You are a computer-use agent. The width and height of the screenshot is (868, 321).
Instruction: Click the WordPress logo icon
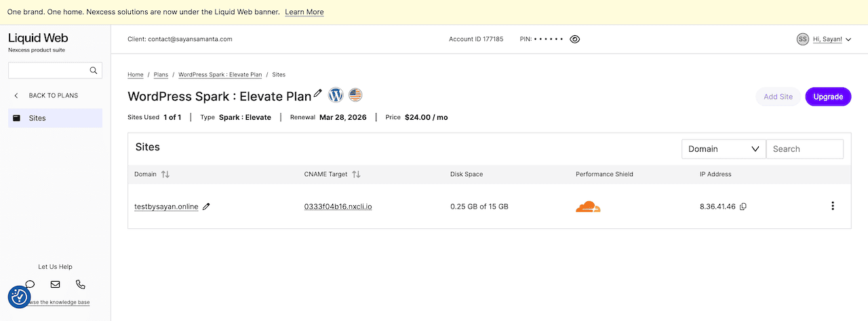[x=336, y=95]
